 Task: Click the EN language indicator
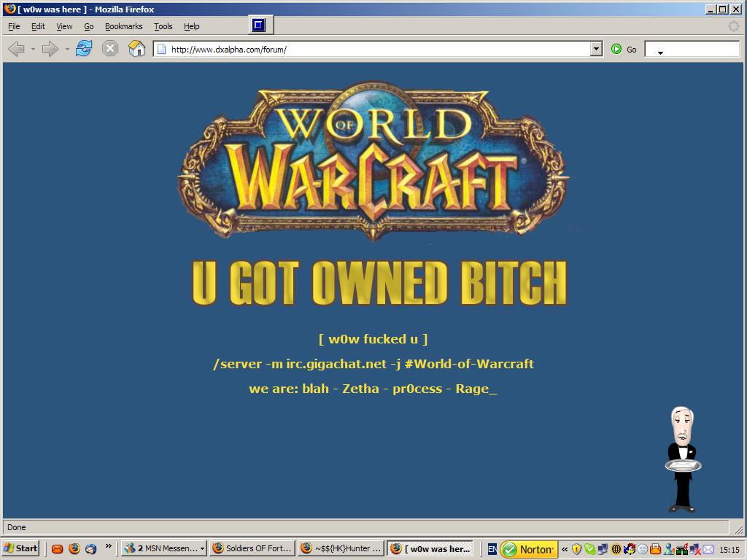[492, 549]
